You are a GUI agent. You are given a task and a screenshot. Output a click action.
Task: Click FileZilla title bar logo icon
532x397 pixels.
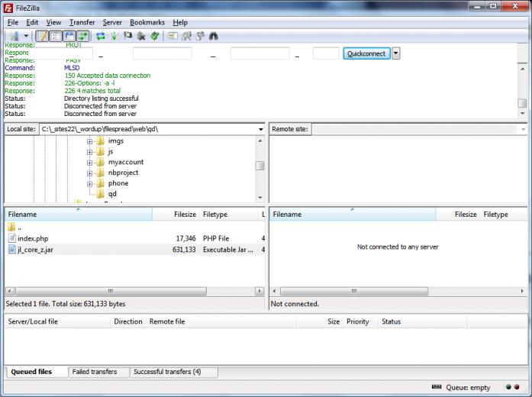click(x=8, y=8)
